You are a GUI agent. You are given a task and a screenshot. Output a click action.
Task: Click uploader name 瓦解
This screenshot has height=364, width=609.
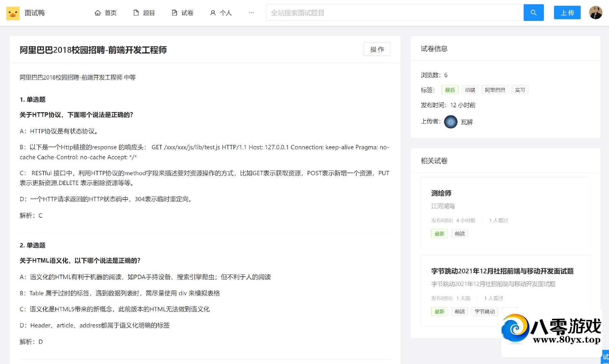pos(467,122)
